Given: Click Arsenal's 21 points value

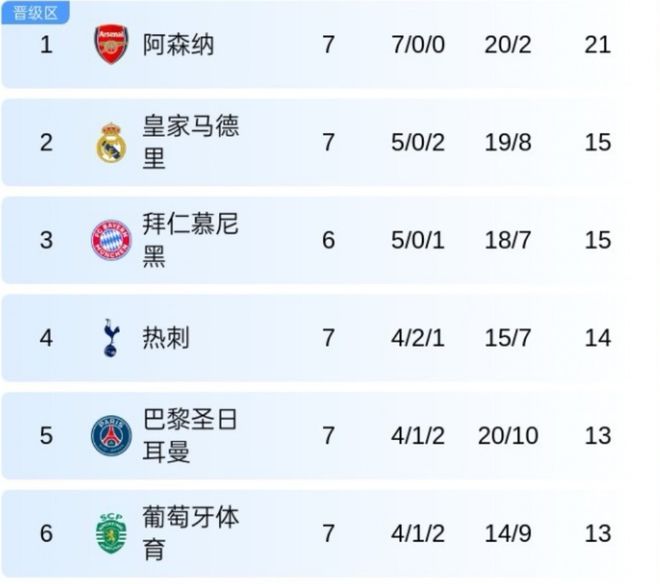Looking at the screenshot, I should (x=597, y=45).
